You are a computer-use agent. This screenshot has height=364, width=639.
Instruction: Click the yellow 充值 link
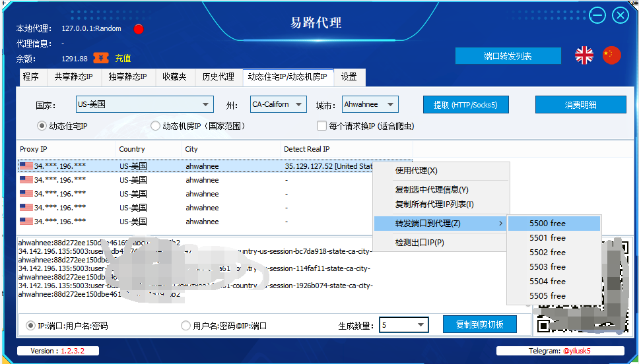pyautogui.click(x=123, y=58)
